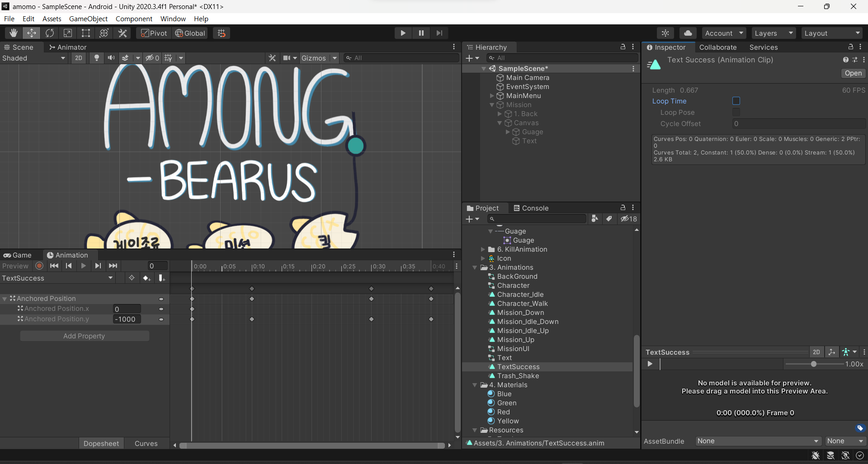Toggle scene grid visibility

coord(169,58)
